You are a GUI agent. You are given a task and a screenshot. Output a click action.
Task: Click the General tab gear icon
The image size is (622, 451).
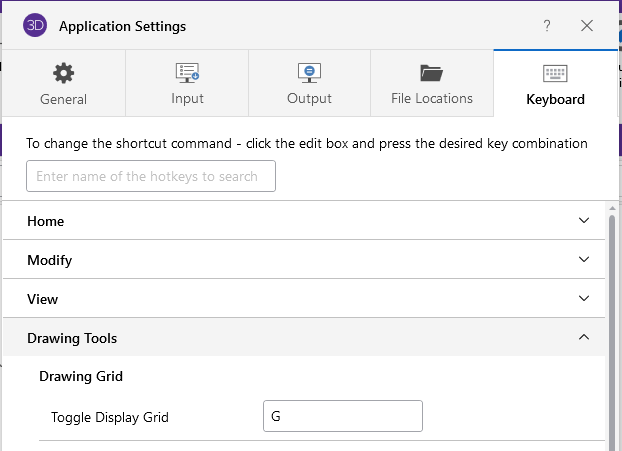pyautogui.click(x=63, y=73)
